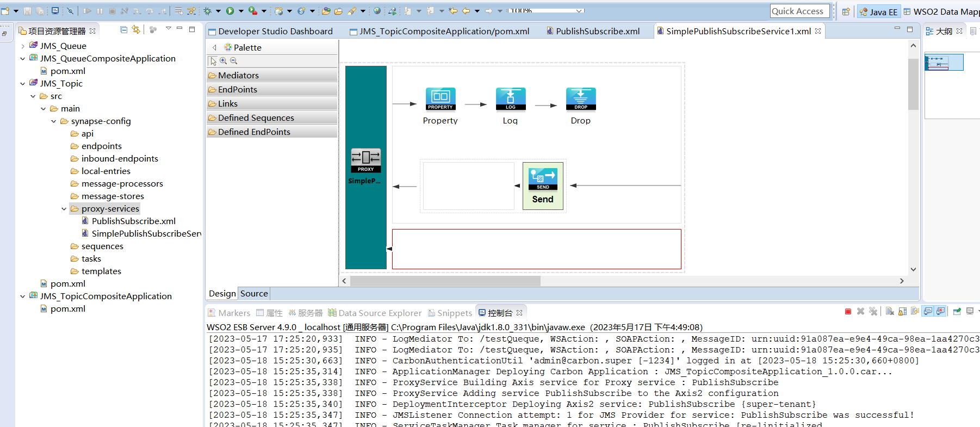980x427 pixels.
Task: Collapse the Palette panel using its arrow
Action: point(215,47)
